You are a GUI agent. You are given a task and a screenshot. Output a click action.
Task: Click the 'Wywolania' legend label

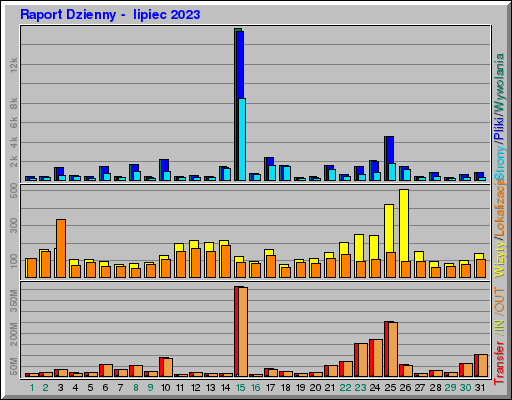[x=500, y=82]
